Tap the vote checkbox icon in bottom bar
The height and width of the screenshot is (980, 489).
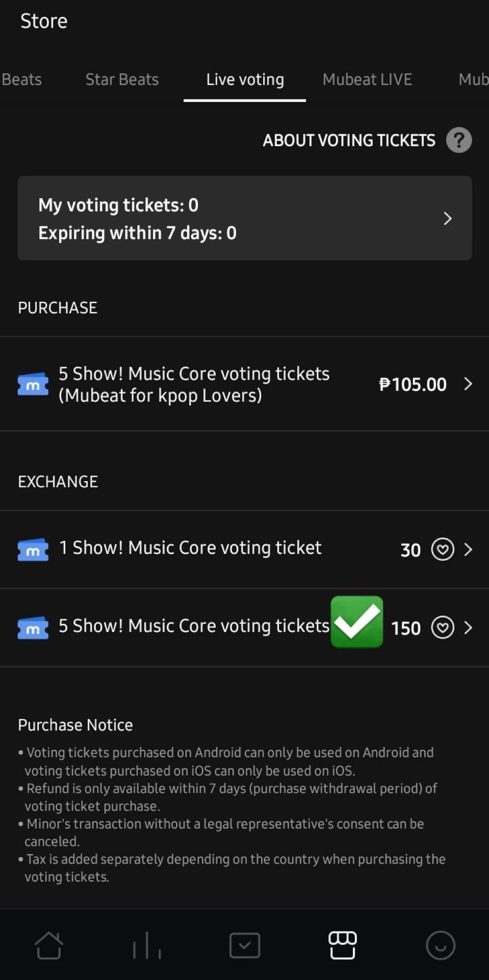click(245, 945)
